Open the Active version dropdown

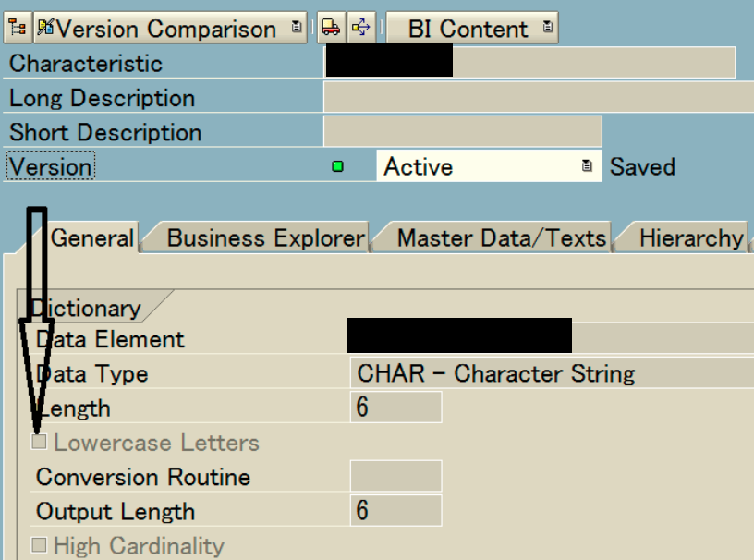pos(586,167)
